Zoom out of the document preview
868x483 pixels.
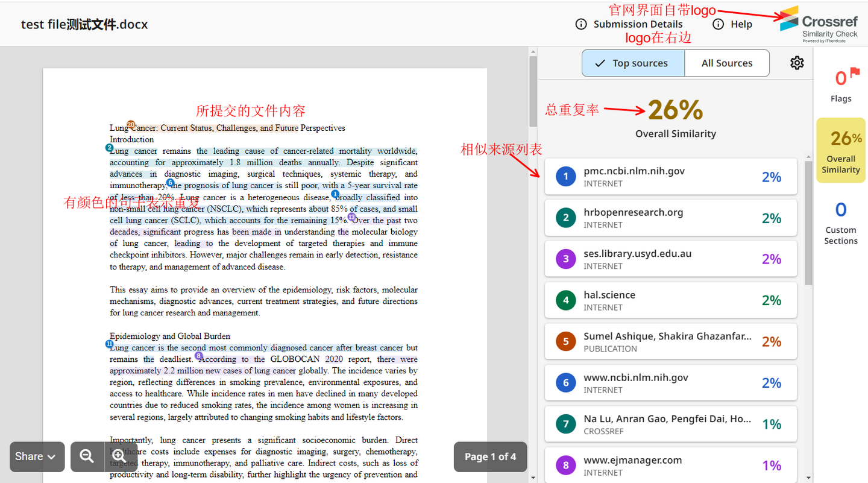88,456
